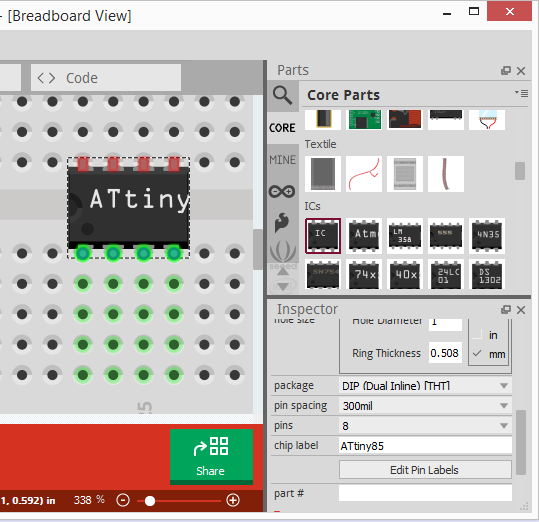This screenshot has width=539, height=522.
Task: Select the grey conductive fabric textile part
Action: [x=323, y=174]
